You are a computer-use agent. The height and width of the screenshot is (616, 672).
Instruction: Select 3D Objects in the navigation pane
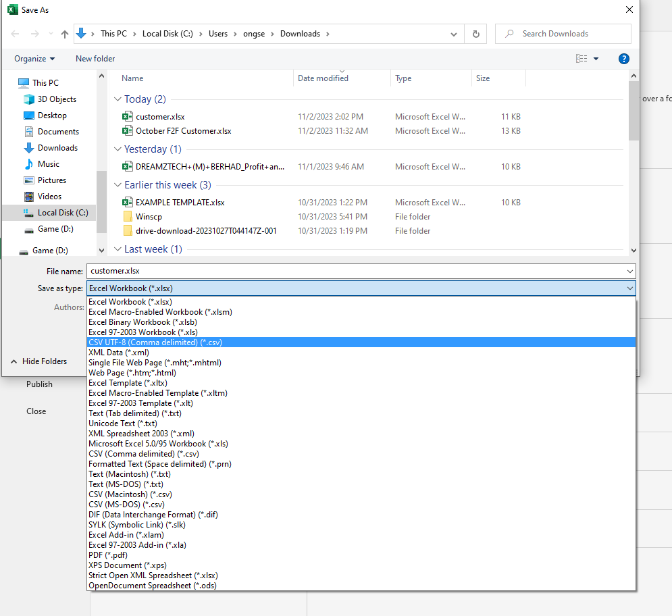[x=50, y=99]
